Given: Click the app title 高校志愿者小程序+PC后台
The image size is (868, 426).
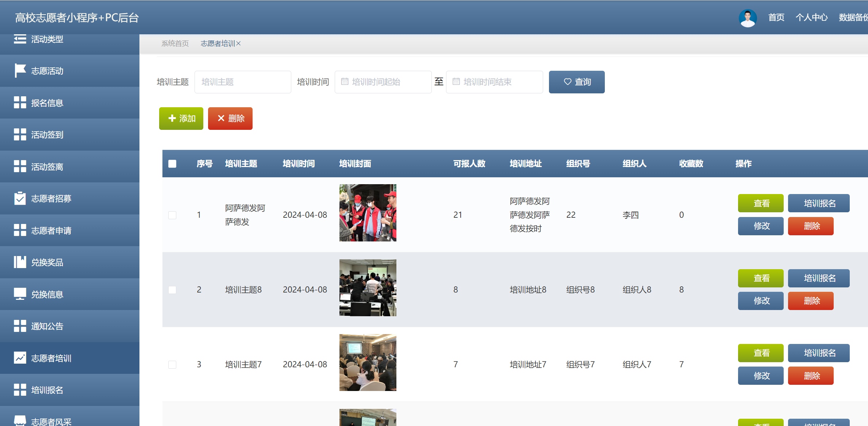Looking at the screenshot, I should coord(77,18).
